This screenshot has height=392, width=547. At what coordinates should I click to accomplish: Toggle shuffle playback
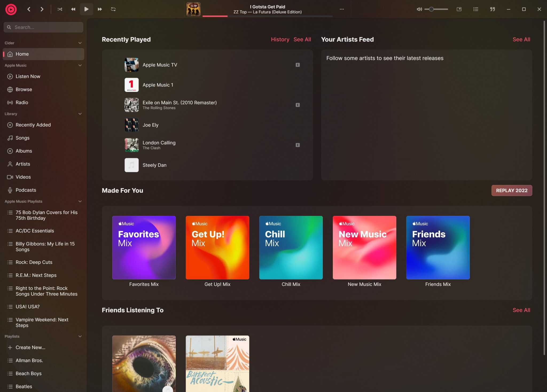(60, 9)
